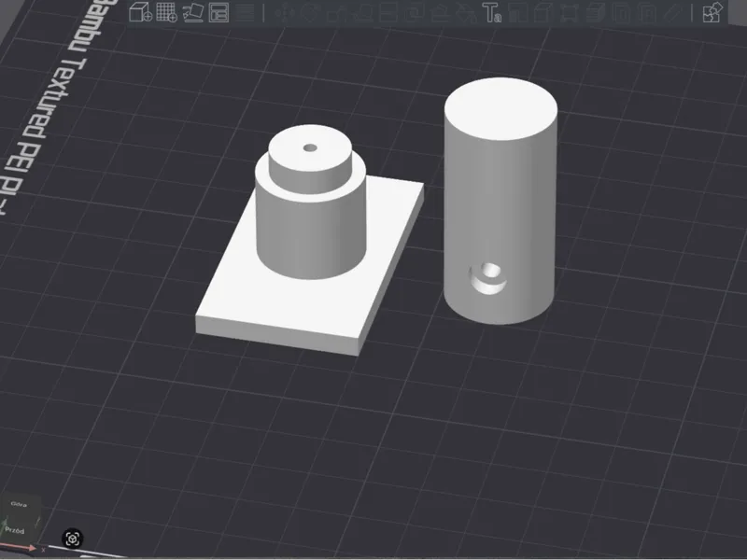Select the Move tool in the toolbar

tap(285, 12)
